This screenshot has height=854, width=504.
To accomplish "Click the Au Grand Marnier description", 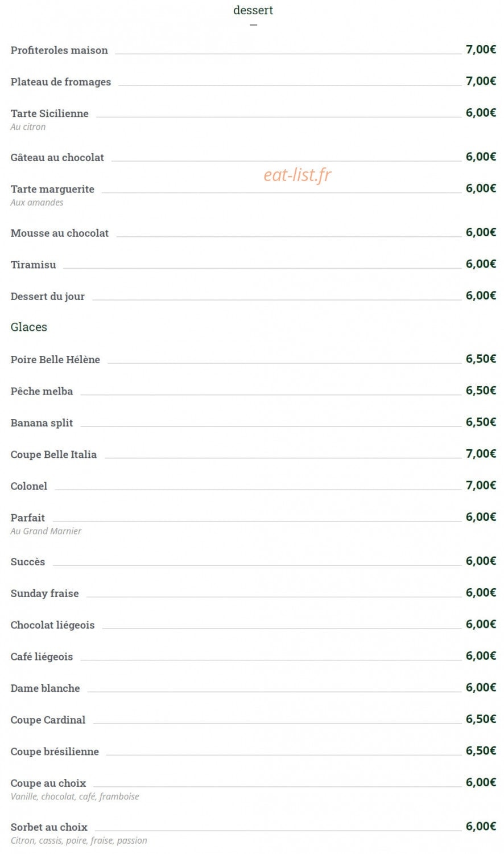I will [46, 531].
